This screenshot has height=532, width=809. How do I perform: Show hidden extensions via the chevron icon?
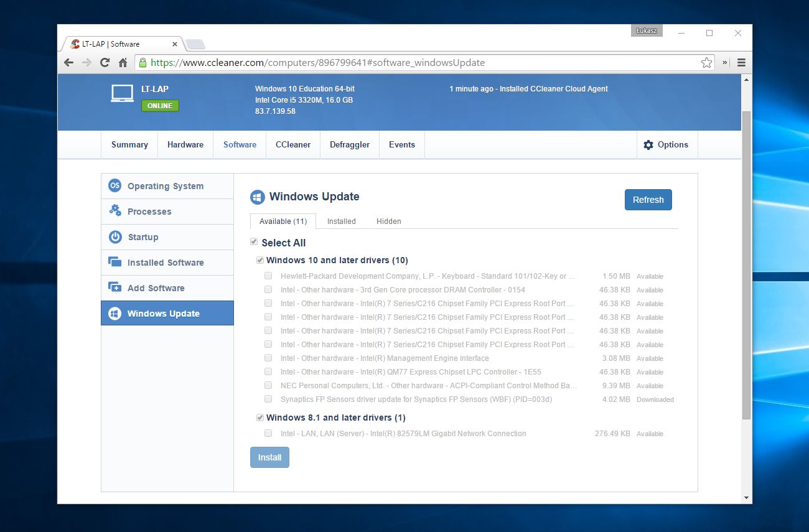click(x=725, y=62)
